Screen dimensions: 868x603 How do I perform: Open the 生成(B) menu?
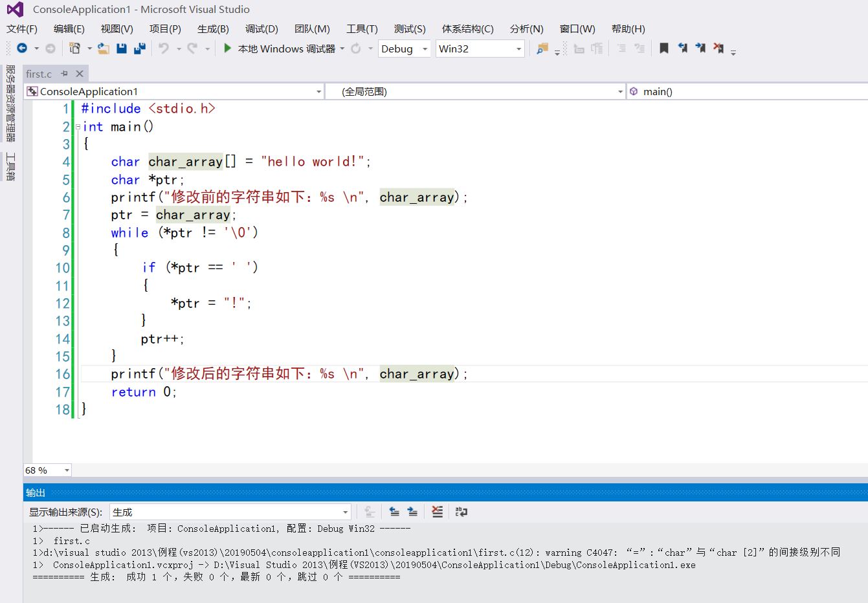[213, 28]
